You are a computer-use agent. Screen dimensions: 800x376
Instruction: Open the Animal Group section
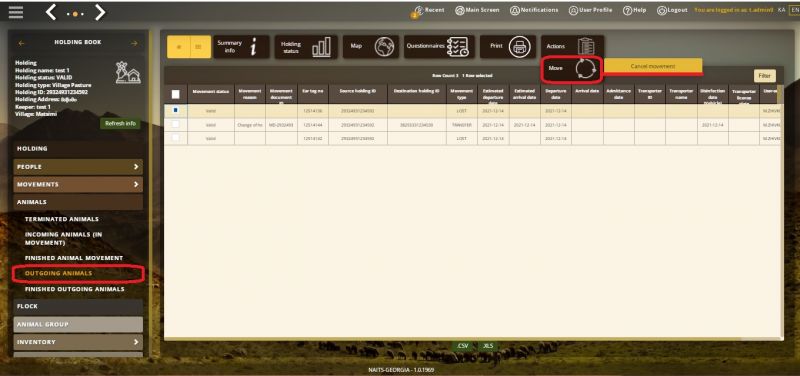pyautogui.click(x=78, y=324)
